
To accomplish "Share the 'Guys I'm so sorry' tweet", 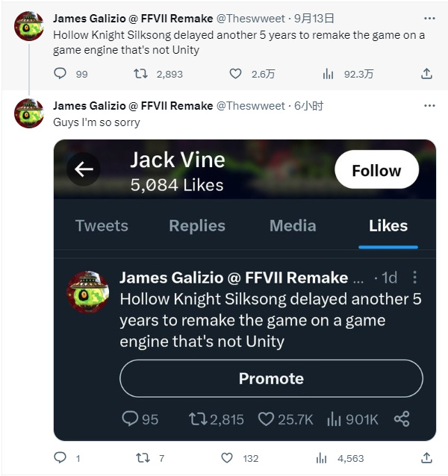I will point(426,458).
